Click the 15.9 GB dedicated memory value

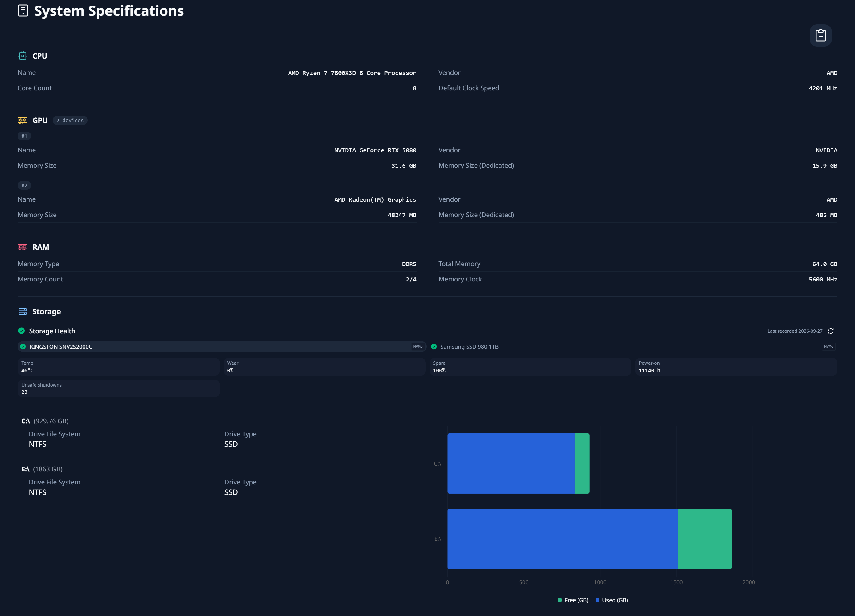(x=824, y=166)
